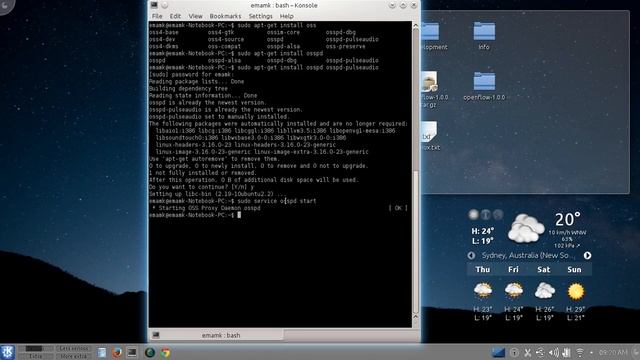Open the Konsole View menu
This screenshot has width=640, height=360.
(x=196, y=16)
